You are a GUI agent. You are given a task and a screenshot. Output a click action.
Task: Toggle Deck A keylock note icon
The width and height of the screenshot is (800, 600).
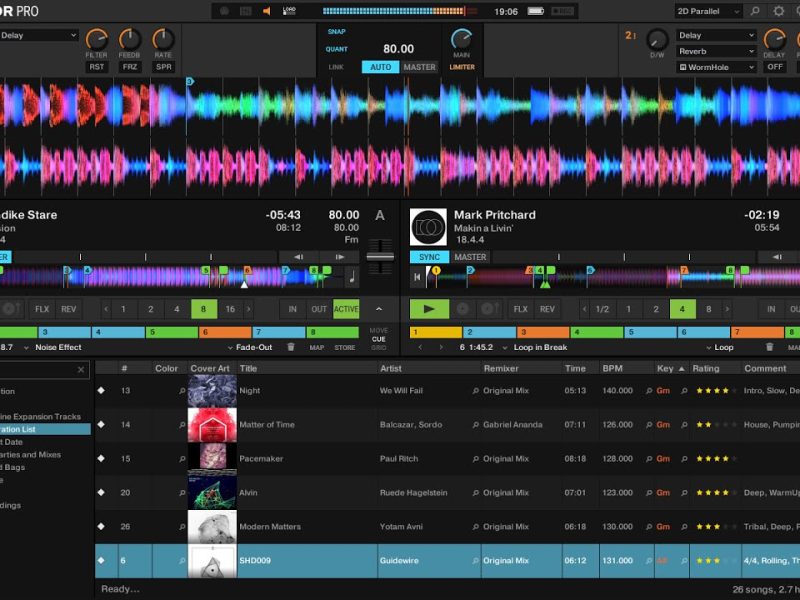352,277
